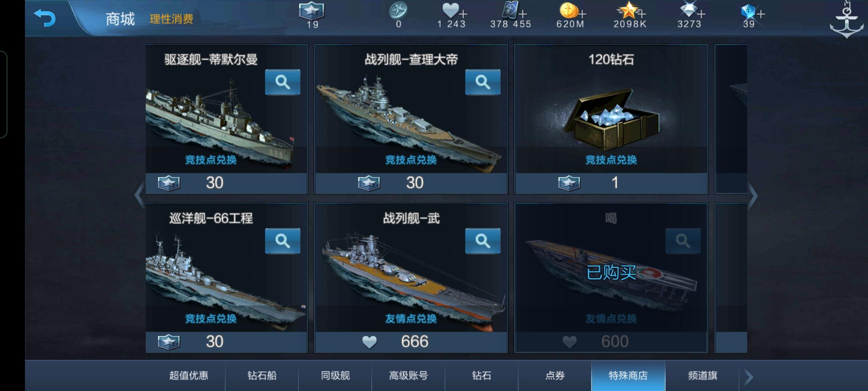Preview the 战列舰-查理大帝 with magnifier icon
The image size is (868, 391).
coord(483,82)
